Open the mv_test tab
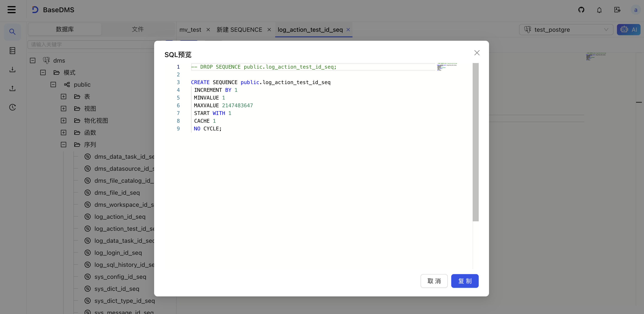This screenshot has height=314, width=644. 190,30
